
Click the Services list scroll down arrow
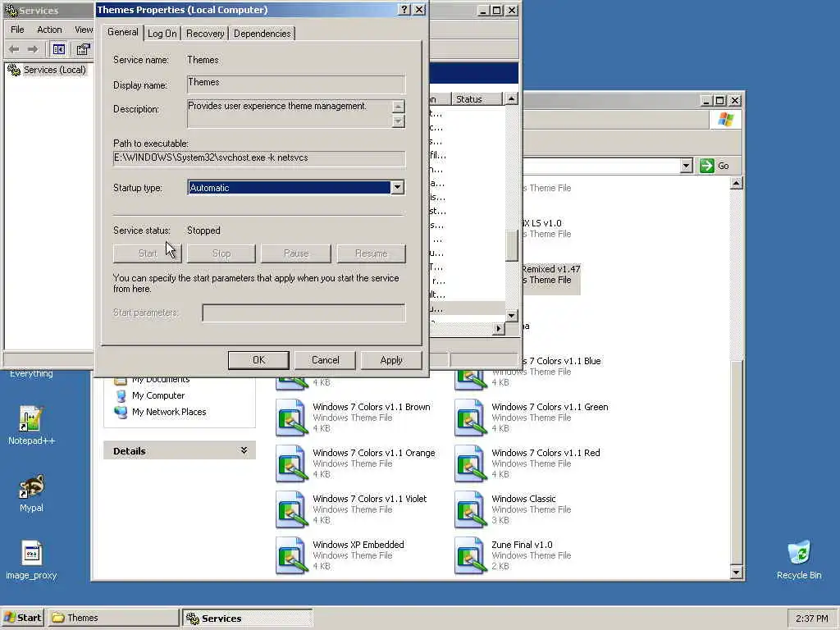pyautogui.click(x=512, y=316)
